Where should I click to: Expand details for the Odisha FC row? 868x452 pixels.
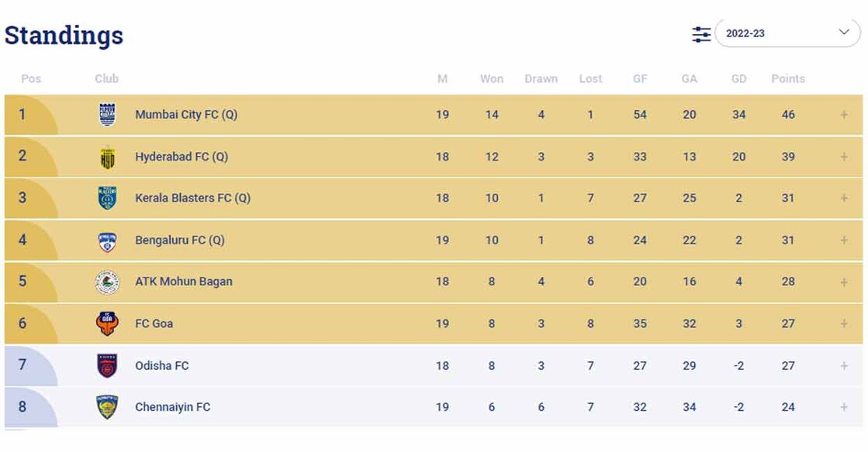point(846,365)
